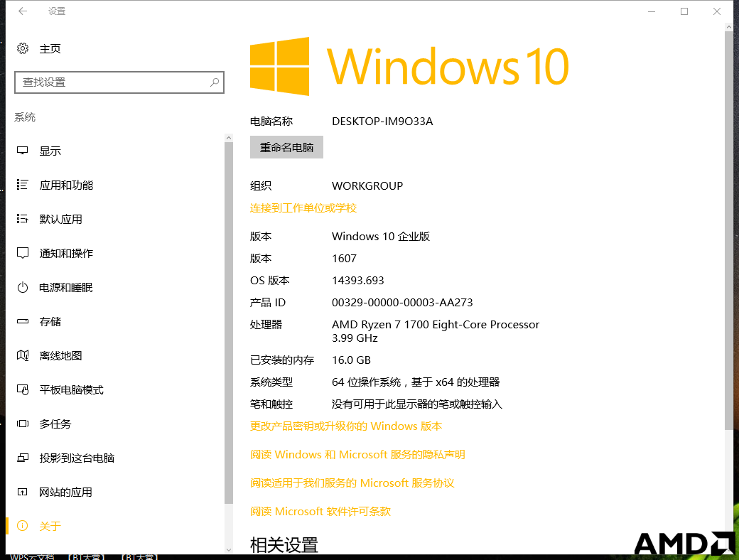Screen dimensions: 739x560
Task: Select the About info icon
Action: click(23, 526)
